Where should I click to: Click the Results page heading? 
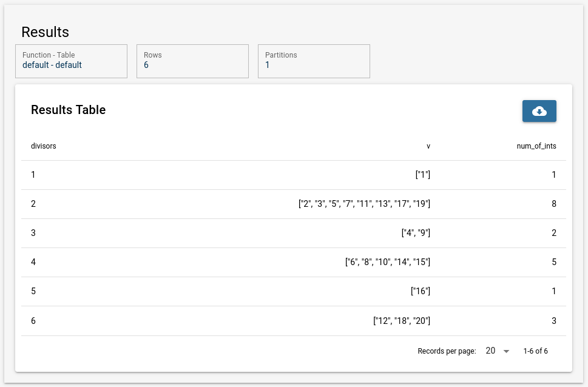45,32
